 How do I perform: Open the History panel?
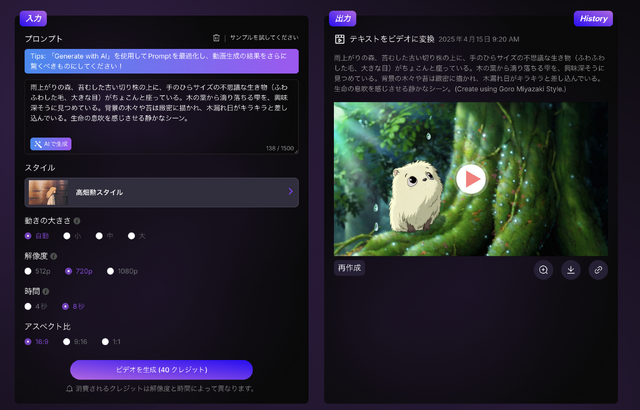click(x=593, y=18)
